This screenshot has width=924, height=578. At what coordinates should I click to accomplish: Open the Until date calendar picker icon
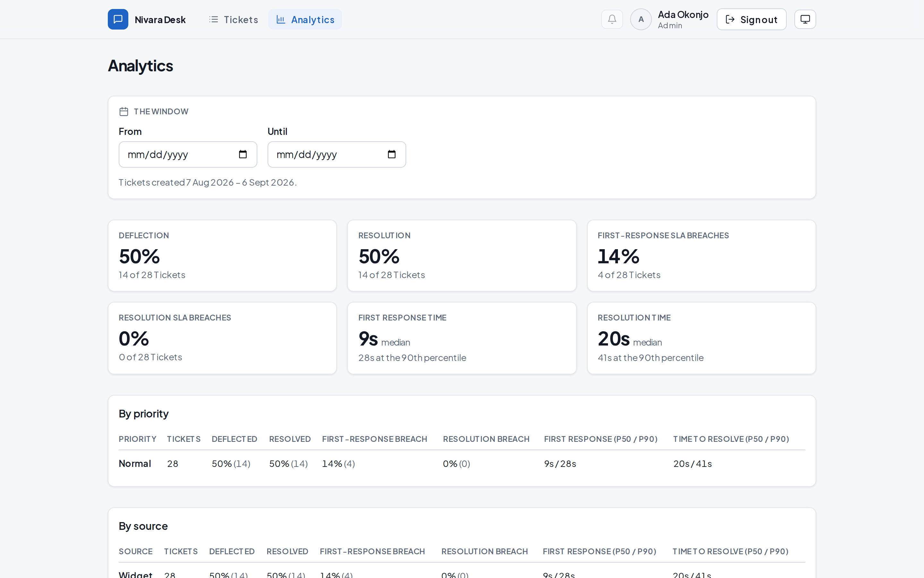pos(392,154)
